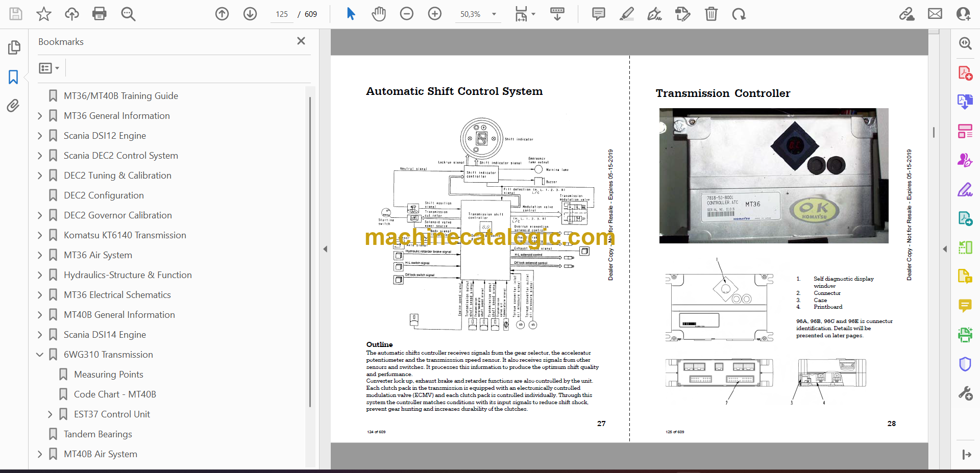Open fit page options icon
980x473 pixels.
click(521, 14)
